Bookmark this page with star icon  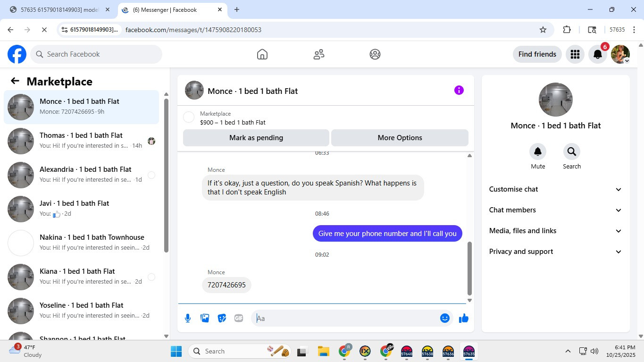[x=543, y=30]
